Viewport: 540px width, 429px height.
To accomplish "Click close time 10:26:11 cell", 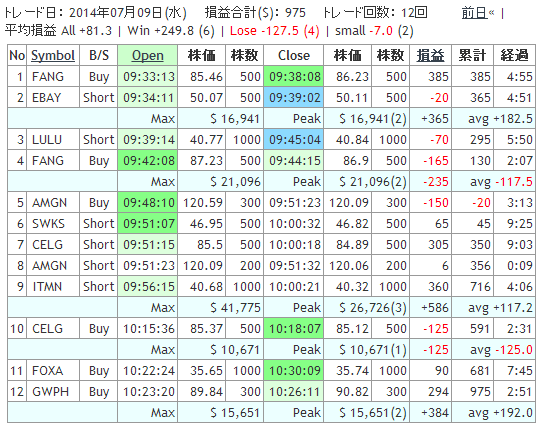I will coord(294,391).
